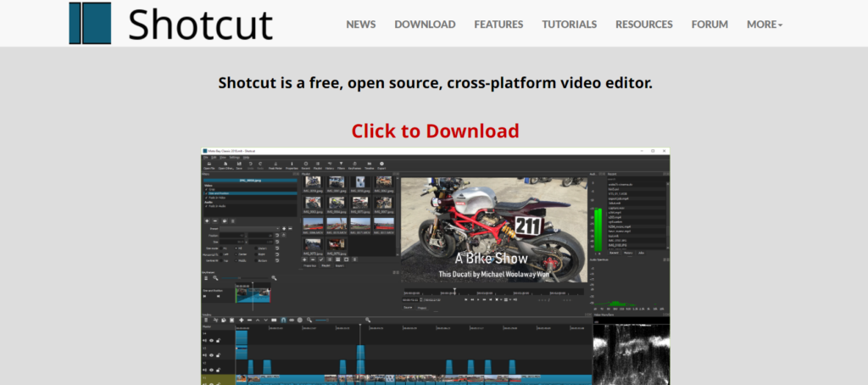This screenshot has height=385, width=868.
Task: Toggle the Crop filter checkbox
Action: (206, 189)
